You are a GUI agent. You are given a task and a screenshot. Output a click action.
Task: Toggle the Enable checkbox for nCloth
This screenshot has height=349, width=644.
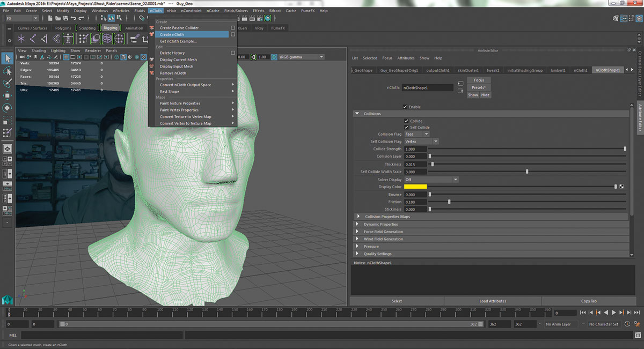point(405,107)
